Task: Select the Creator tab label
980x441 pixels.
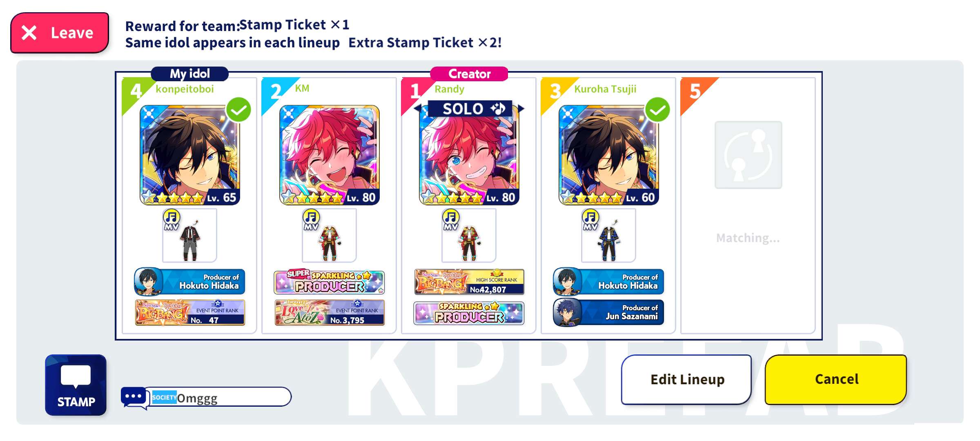Action: [x=469, y=74]
